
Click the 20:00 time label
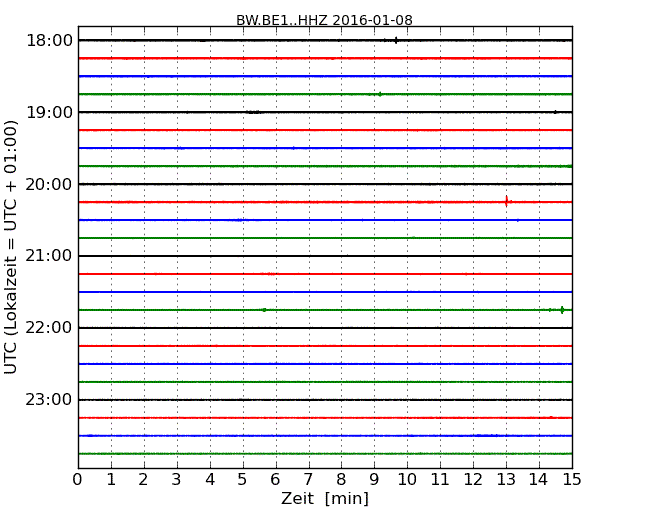[x=49, y=184]
